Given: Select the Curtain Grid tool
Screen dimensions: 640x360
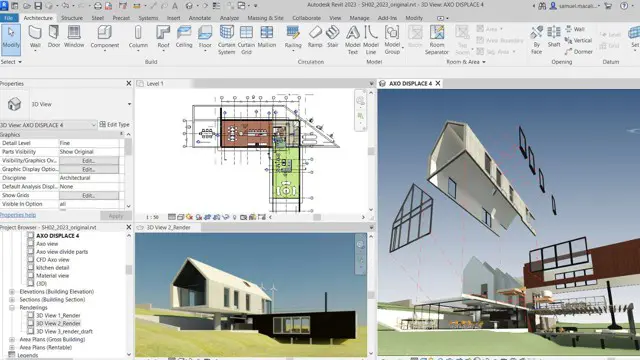Looking at the screenshot, I should tap(246, 40).
